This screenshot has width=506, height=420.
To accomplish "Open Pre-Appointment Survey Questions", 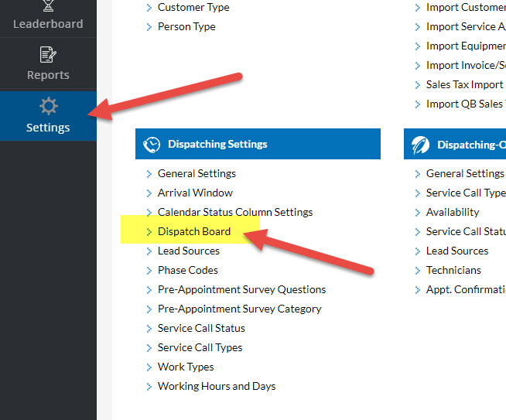I will coord(241,289).
